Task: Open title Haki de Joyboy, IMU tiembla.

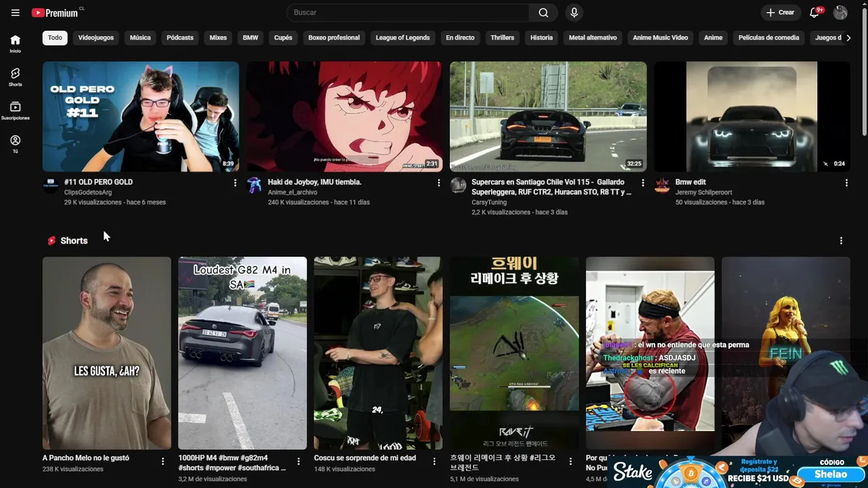Action: coord(315,182)
